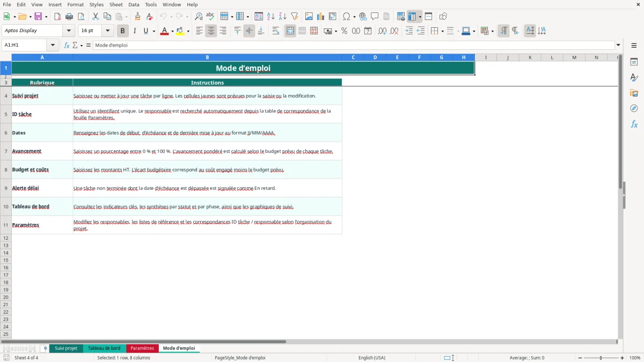Open the Format menu
The width and height of the screenshot is (644, 362).
click(76, 4)
